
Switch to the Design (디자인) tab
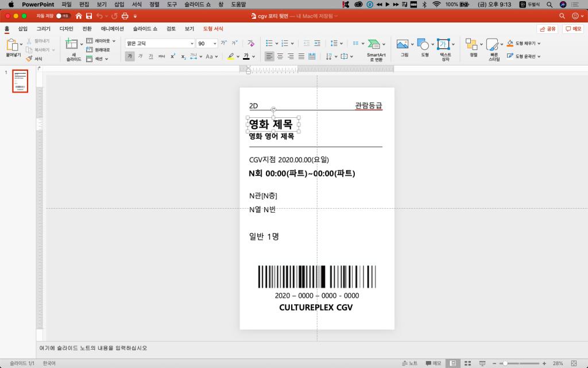(x=67, y=29)
